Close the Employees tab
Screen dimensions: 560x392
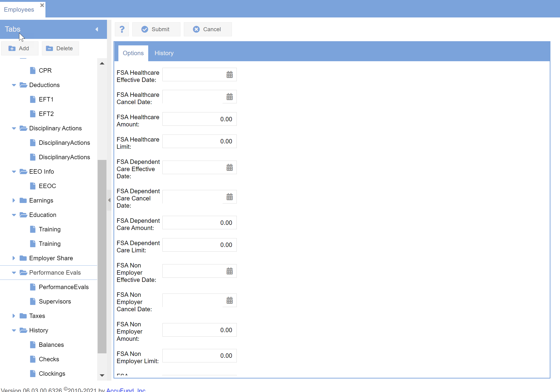42,5
